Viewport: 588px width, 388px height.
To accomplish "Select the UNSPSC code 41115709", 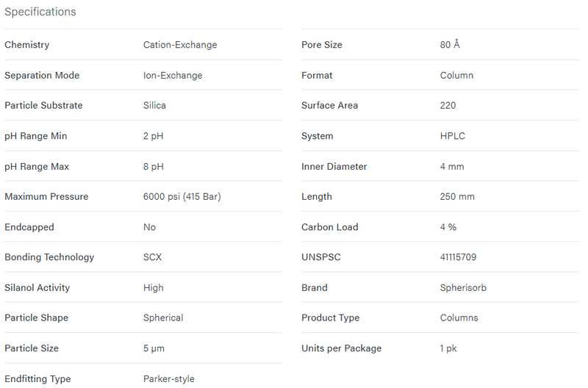I will click(x=458, y=257).
